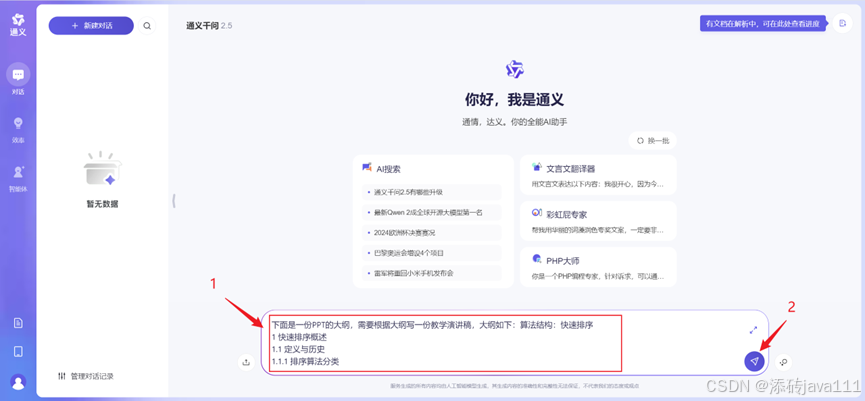865x401 pixels.
Task: Start a new chat with 新建对话
Action: (91, 25)
